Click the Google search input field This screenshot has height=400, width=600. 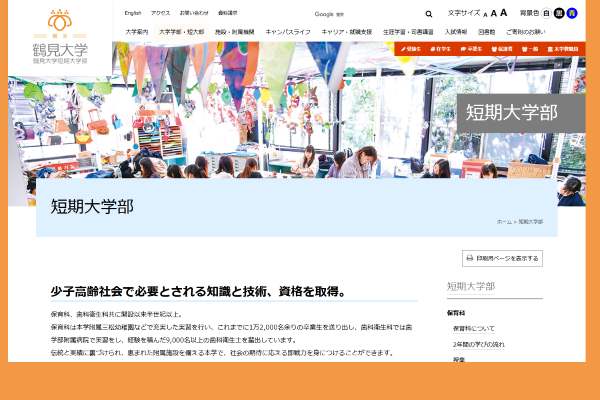click(365, 14)
